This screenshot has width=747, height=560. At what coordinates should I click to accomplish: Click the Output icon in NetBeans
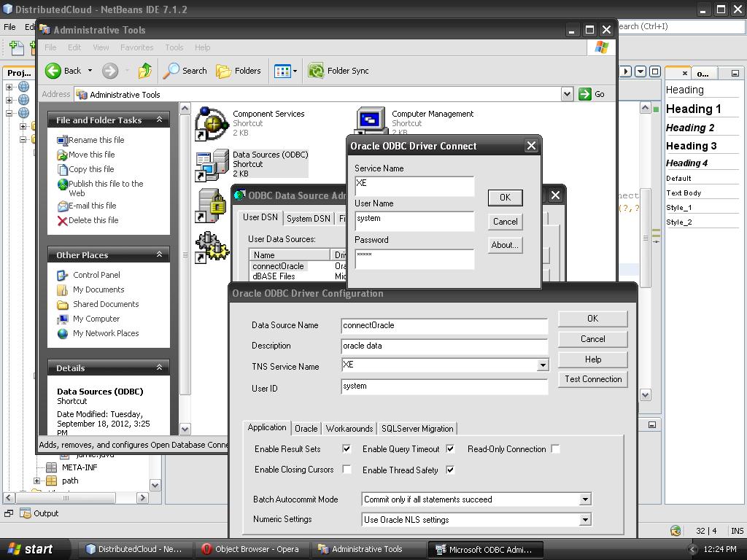[x=26, y=513]
